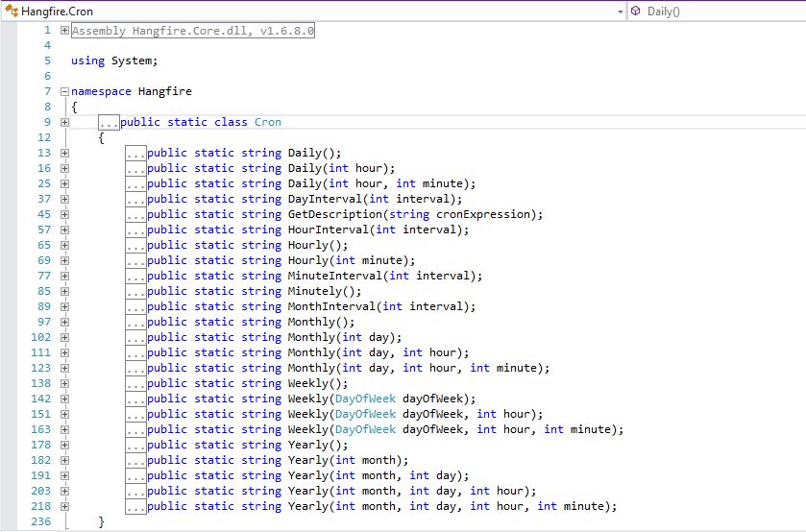Click the DayInterval method name
The image size is (806, 532).
click(325, 199)
